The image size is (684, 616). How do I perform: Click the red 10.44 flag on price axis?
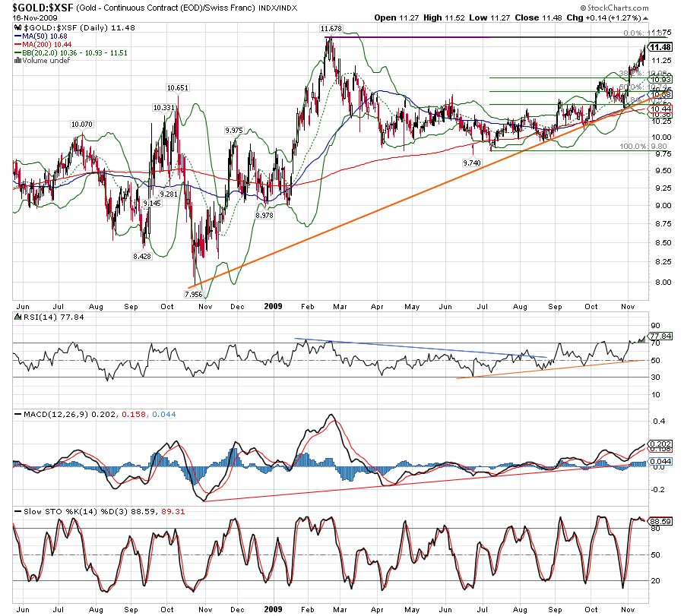click(660, 109)
